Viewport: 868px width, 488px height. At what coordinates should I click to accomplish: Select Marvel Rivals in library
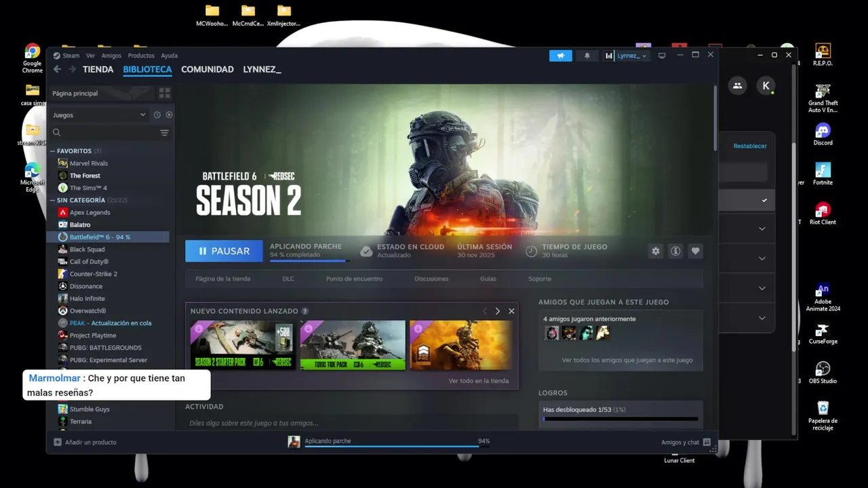click(x=89, y=163)
